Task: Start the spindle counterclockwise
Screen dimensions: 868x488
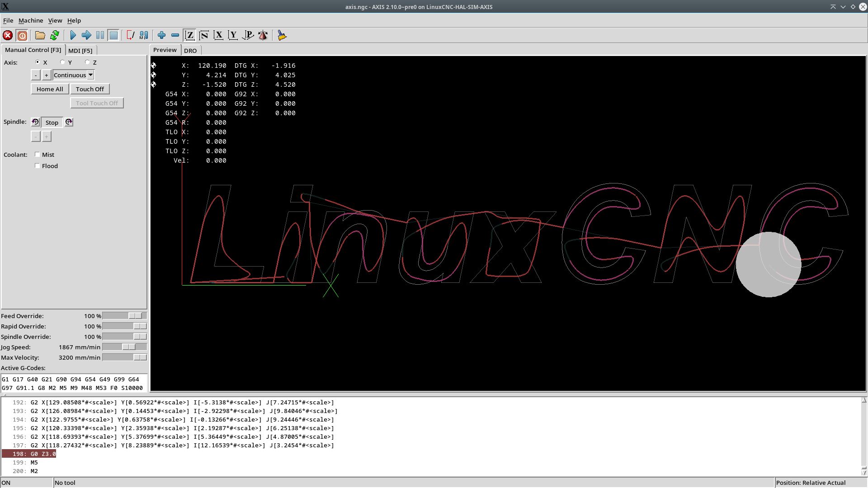Action: tap(35, 122)
